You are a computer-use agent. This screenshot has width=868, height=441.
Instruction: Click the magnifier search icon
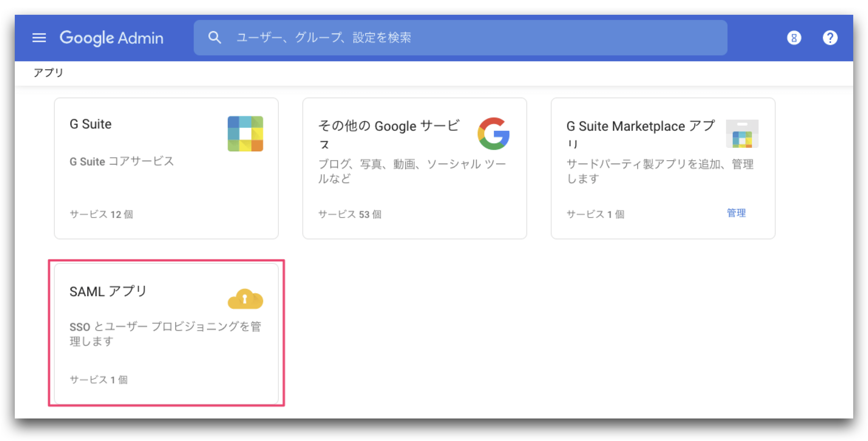click(x=215, y=38)
